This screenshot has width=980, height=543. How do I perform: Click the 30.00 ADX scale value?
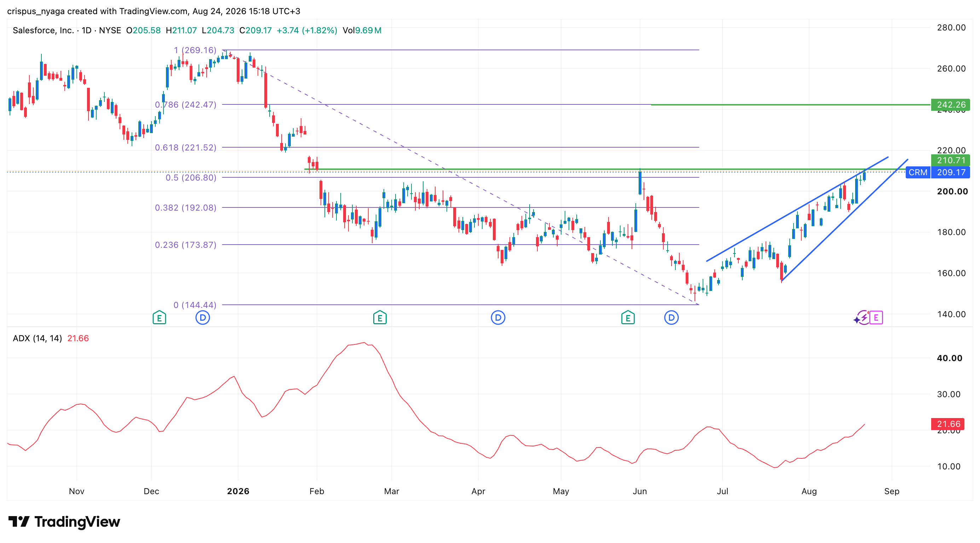(949, 394)
